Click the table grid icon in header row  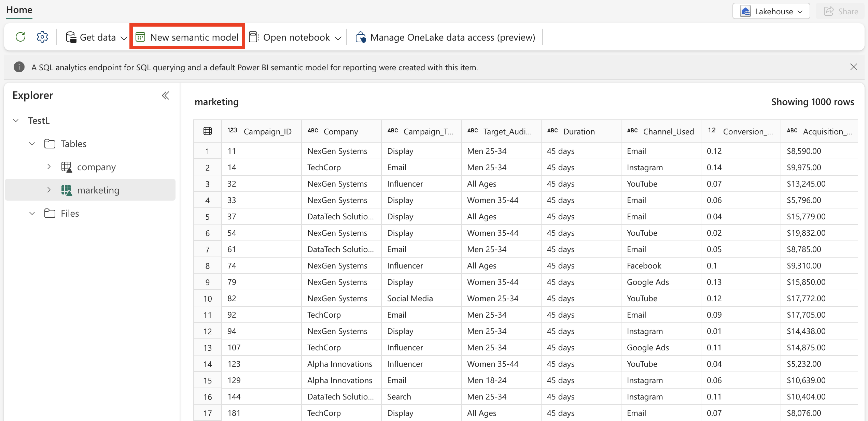[x=208, y=131]
